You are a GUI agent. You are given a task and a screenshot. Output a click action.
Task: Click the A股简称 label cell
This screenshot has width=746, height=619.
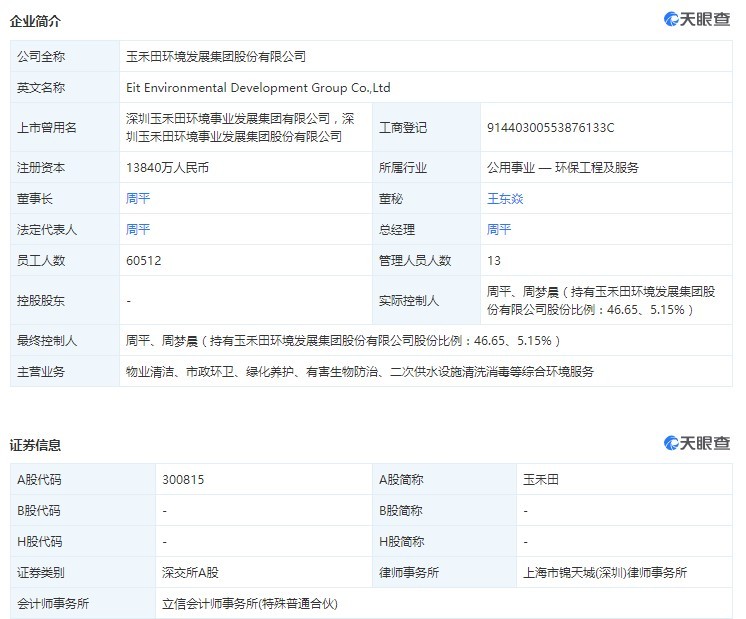point(444,479)
